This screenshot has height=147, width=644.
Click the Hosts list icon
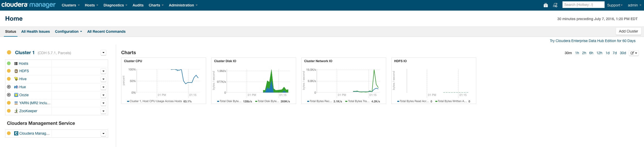[16, 63]
